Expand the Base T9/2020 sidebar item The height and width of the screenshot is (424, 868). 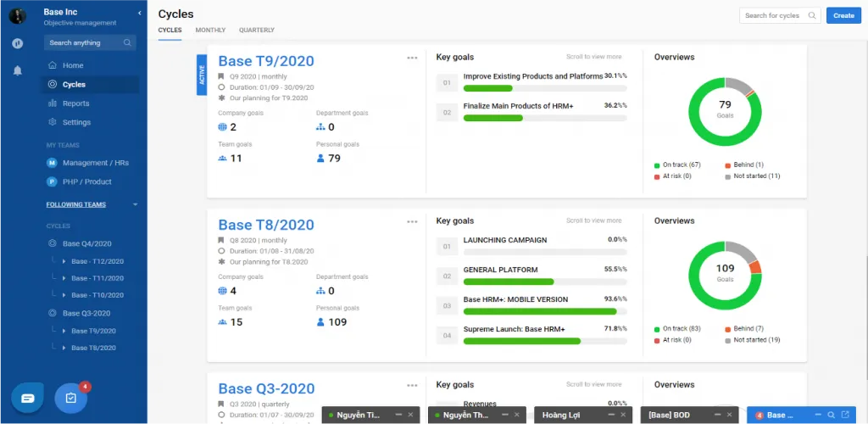click(65, 331)
